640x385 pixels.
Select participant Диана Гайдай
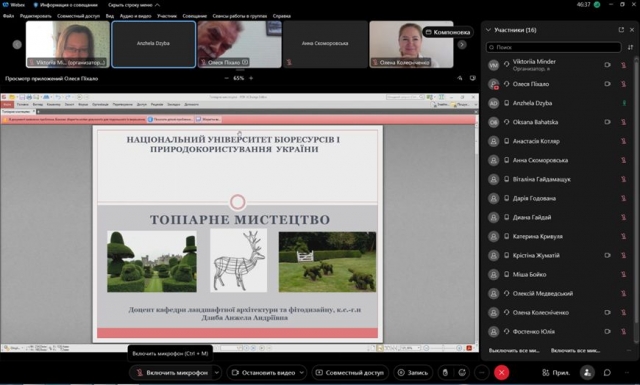pos(557,217)
